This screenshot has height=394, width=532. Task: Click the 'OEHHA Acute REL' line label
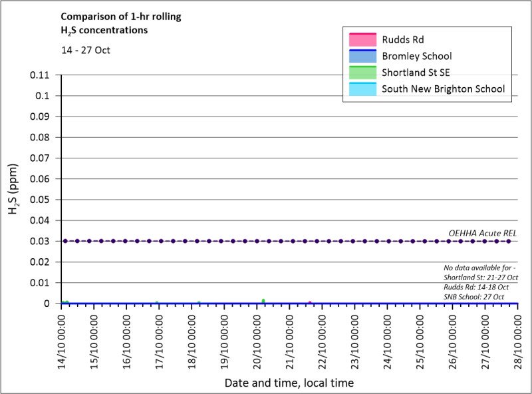click(483, 233)
